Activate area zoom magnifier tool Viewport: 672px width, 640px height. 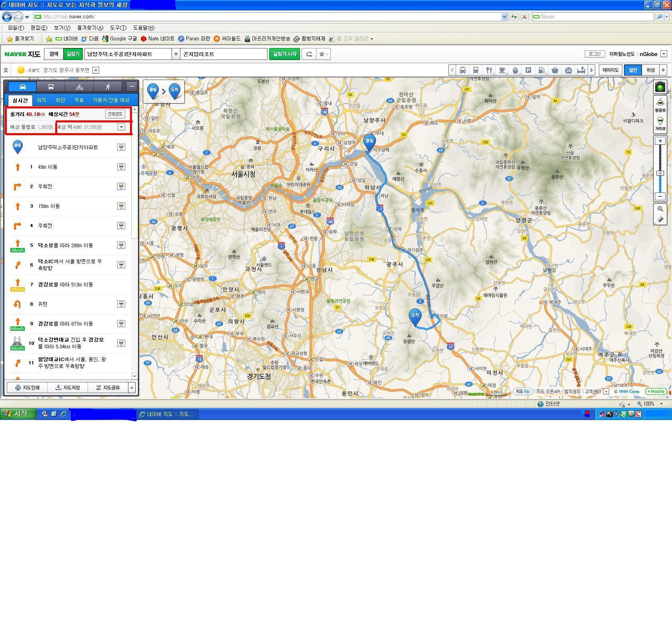(x=660, y=209)
